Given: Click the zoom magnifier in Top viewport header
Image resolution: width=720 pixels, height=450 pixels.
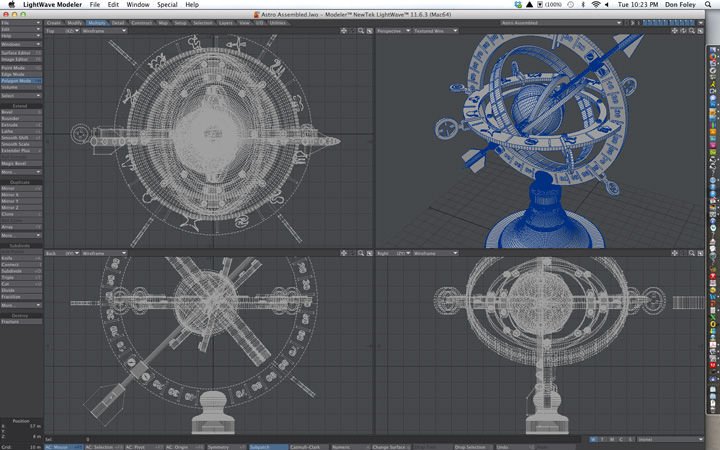Looking at the screenshot, I should [361, 31].
